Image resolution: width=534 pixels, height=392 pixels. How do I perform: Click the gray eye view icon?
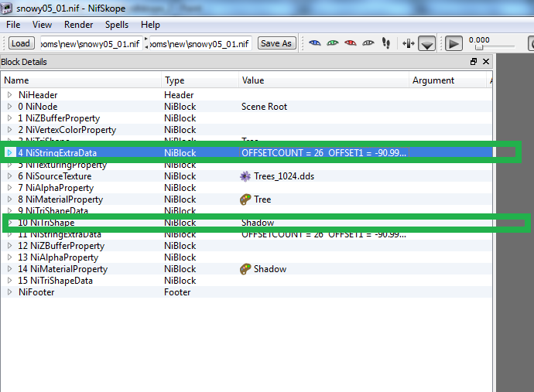pyautogui.click(x=368, y=43)
